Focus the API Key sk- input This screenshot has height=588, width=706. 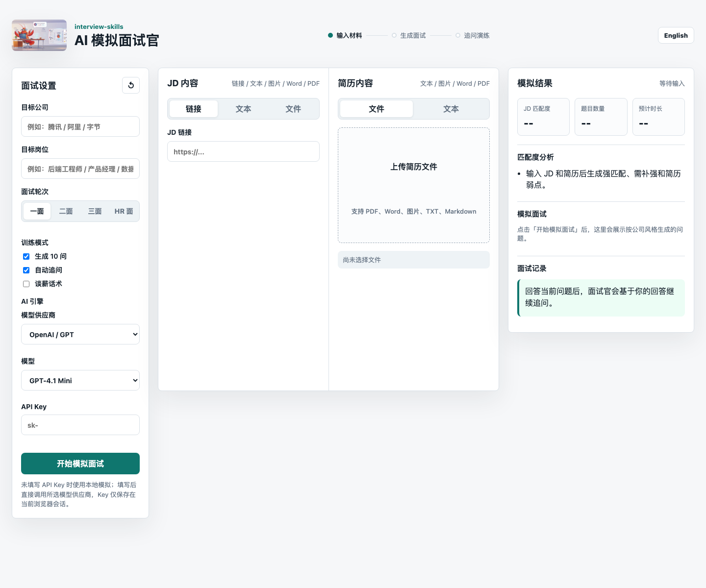[x=80, y=425]
